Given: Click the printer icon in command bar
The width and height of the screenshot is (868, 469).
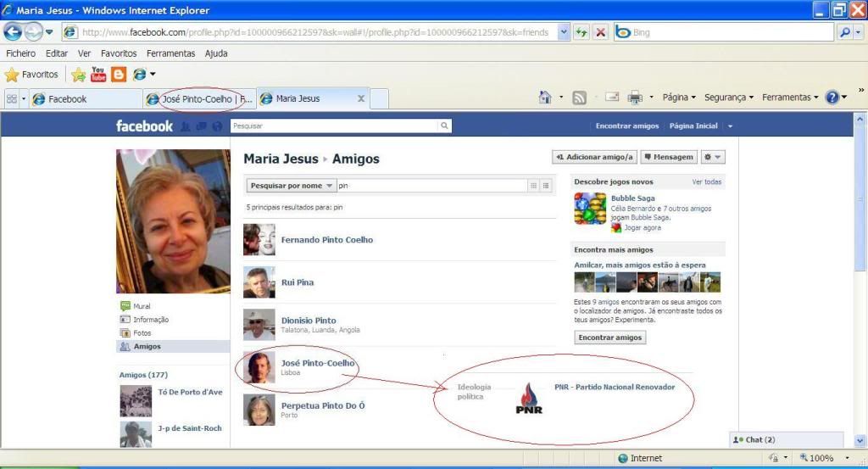Looking at the screenshot, I should click(635, 98).
